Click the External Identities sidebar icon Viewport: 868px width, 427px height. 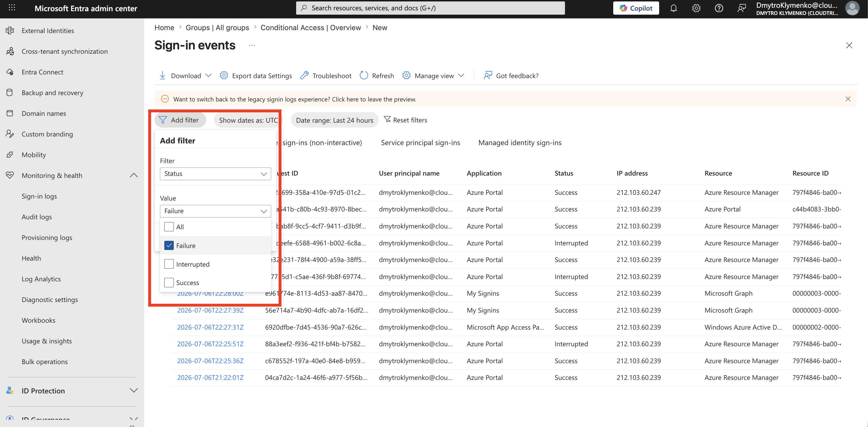click(10, 31)
